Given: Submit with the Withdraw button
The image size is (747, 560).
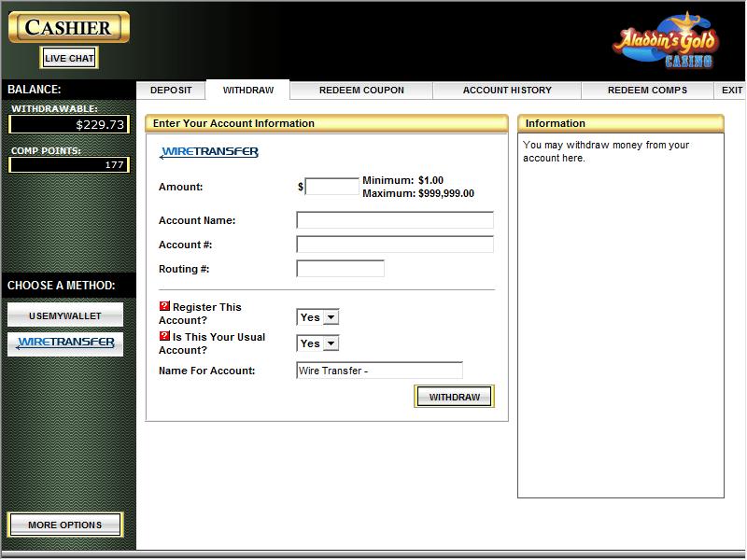Looking at the screenshot, I should coord(454,397).
